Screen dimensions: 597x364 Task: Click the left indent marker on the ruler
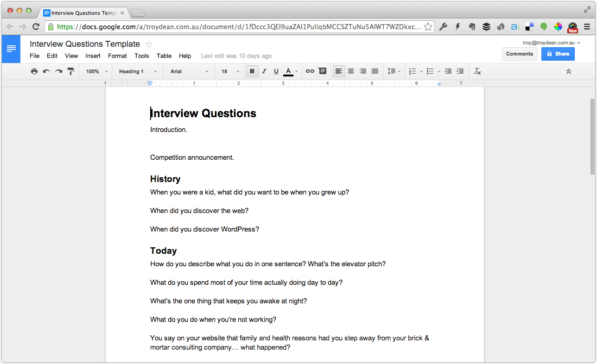150,84
